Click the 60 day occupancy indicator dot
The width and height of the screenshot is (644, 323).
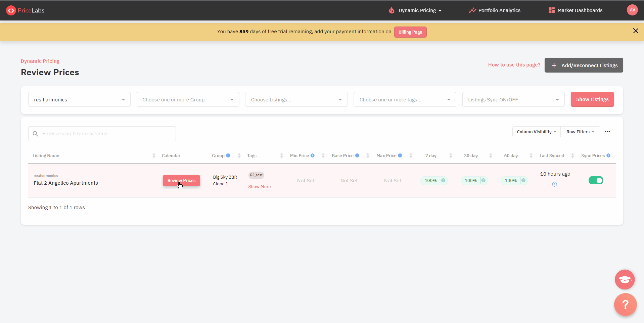pyautogui.click(x=523, y=180)
